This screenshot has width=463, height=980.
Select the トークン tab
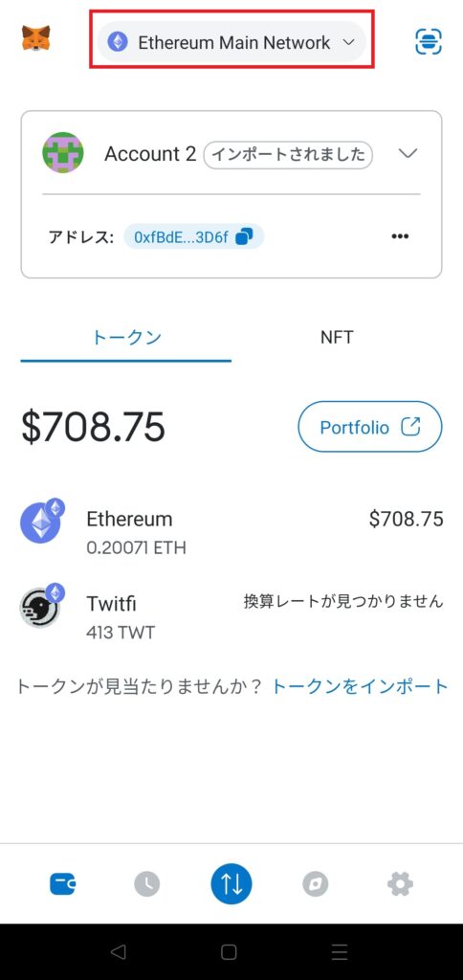coord(126,339)
